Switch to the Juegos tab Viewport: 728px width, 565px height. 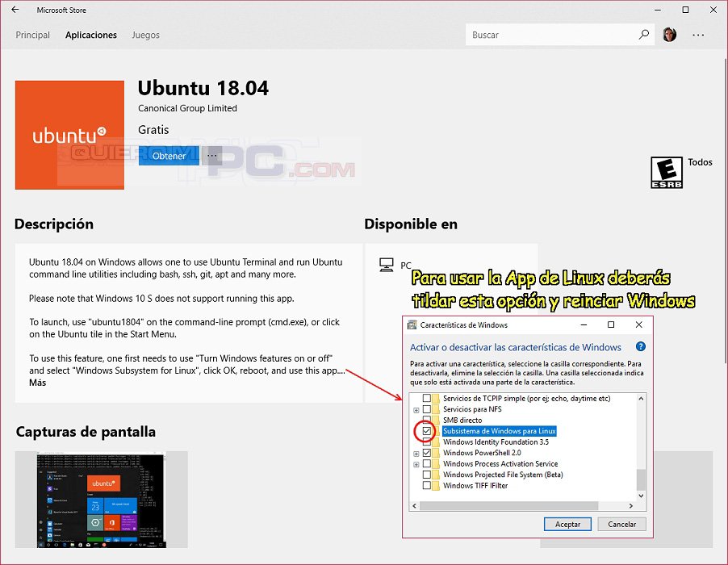[145, 35]
